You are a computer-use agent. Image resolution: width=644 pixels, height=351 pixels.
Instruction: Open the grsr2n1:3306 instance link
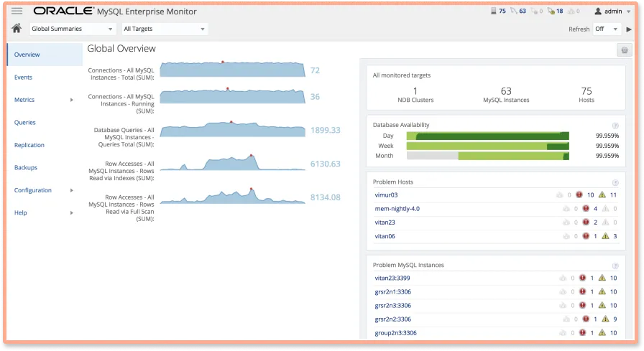[x=392, y=292]
